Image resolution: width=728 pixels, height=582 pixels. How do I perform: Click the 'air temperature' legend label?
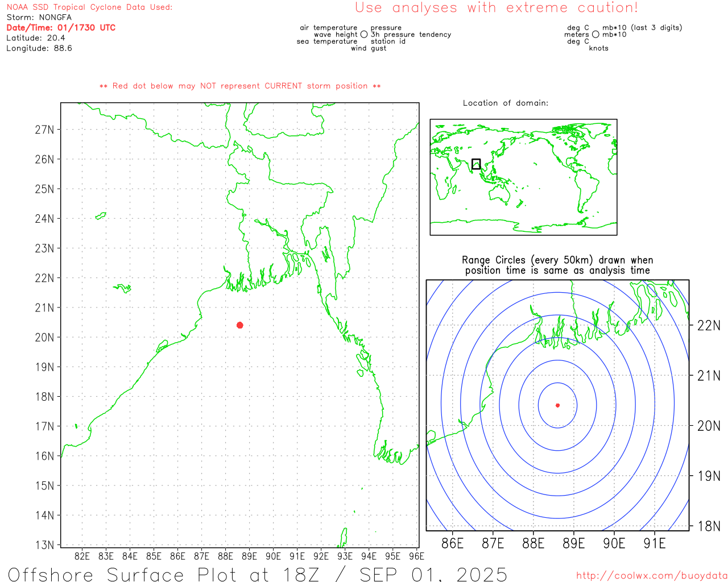[x=329, y=28]
